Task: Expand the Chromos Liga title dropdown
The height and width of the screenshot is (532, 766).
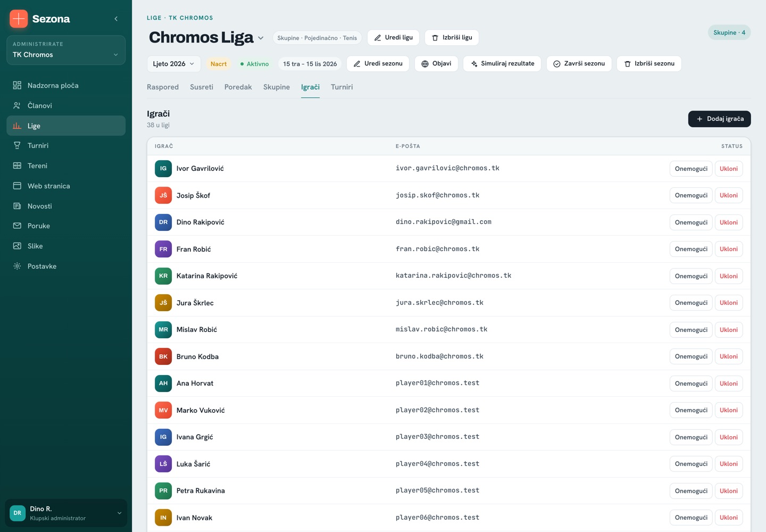Action: tap(261, 38)
